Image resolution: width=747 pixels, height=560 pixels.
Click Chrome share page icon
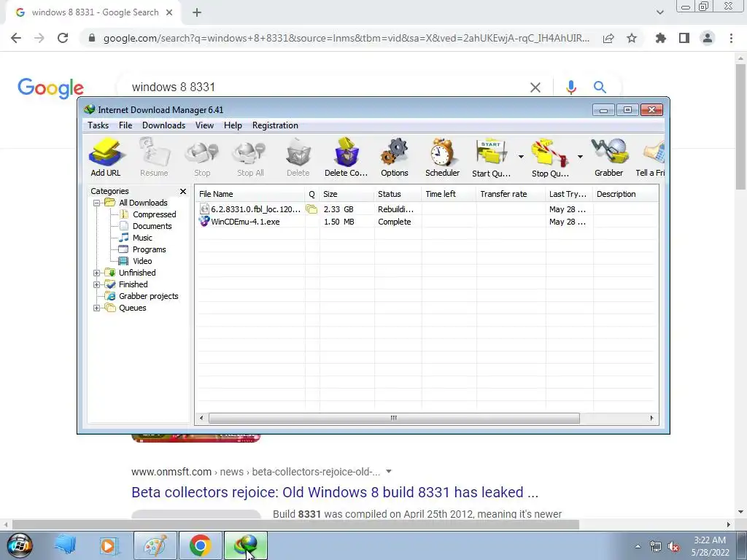608,38
